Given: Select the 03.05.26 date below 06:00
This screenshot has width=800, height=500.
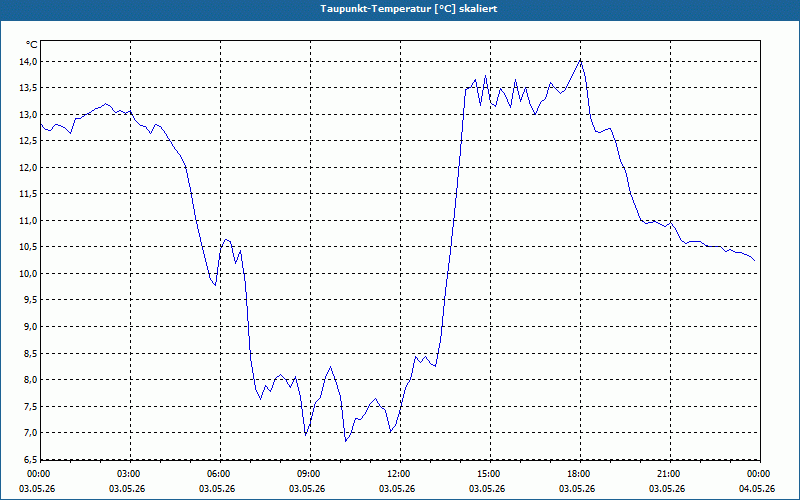Looking at the screenshot, I should click(x=217, y=489).
